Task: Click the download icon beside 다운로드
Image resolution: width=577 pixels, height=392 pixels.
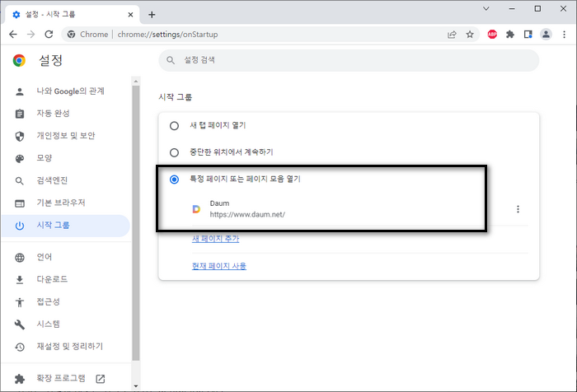Action: pos(20,280)
